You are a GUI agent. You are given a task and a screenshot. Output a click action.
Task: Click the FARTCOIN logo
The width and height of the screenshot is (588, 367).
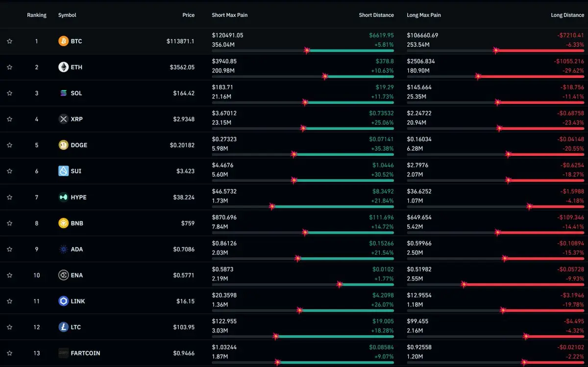pyautogui.click(x=63, y=353)
